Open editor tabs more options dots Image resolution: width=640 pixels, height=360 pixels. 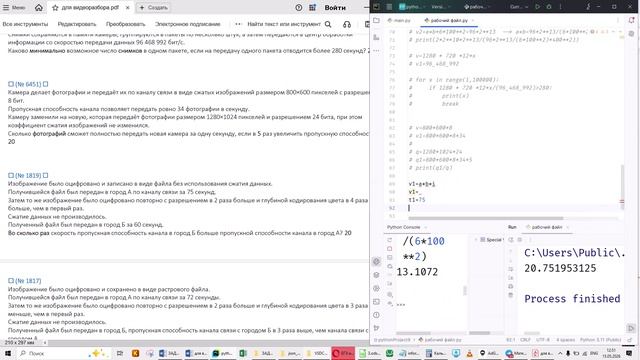tap(618, 20)
